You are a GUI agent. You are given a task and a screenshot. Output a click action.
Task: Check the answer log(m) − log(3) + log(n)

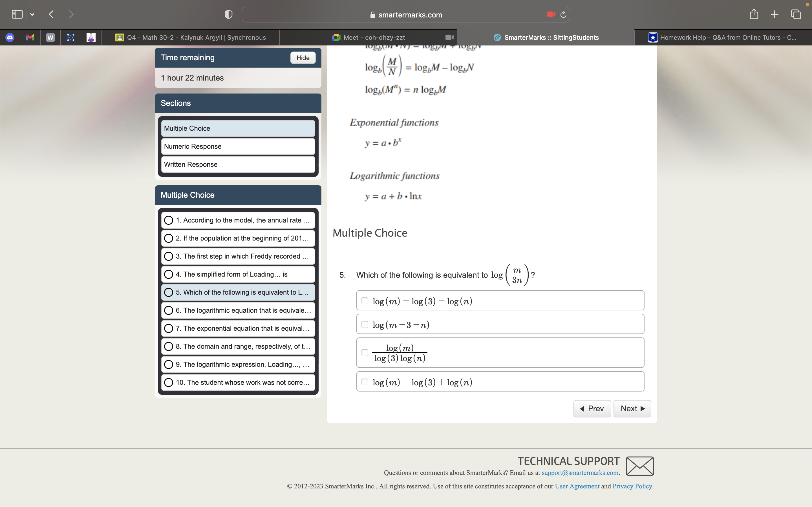point(365,382)
